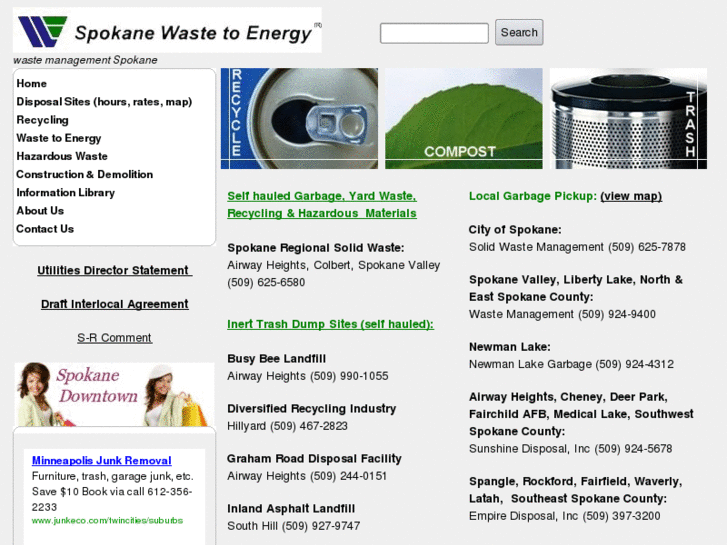Click Inland Asphalt Landfill heading
This screenshot has height=545, width=727.
click(291, 509)
